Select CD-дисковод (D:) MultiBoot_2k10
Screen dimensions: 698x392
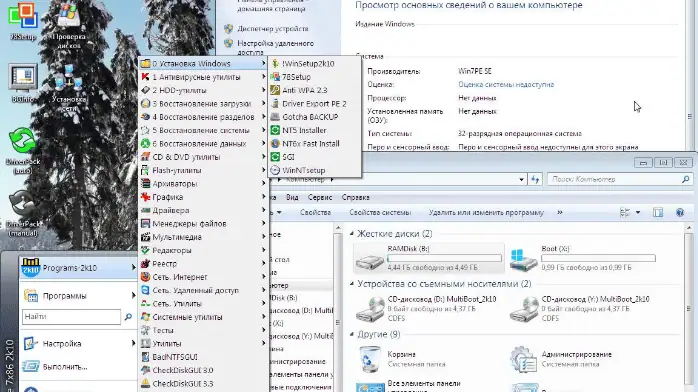(x=429, y=308)
